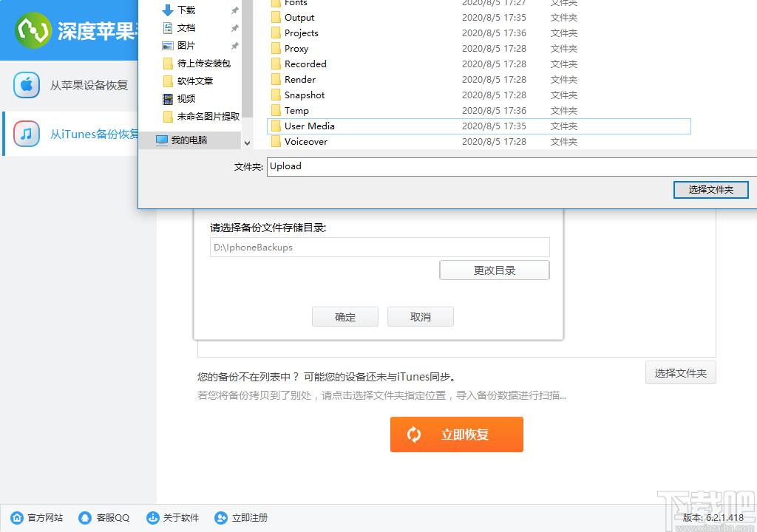
Task: Click the backup directory path field
Action: 379,248
